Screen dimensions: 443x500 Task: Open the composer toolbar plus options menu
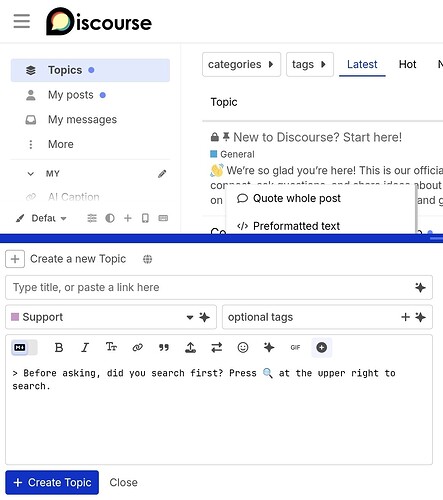click(322, 348)
